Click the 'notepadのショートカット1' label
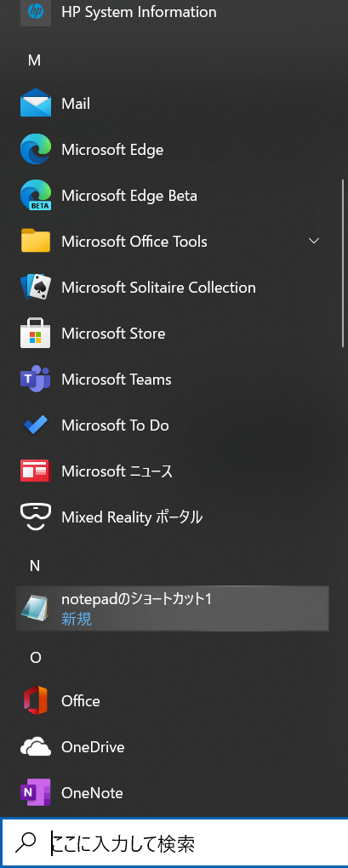Viewport: 348px width, 868px height. coord(137,599)
